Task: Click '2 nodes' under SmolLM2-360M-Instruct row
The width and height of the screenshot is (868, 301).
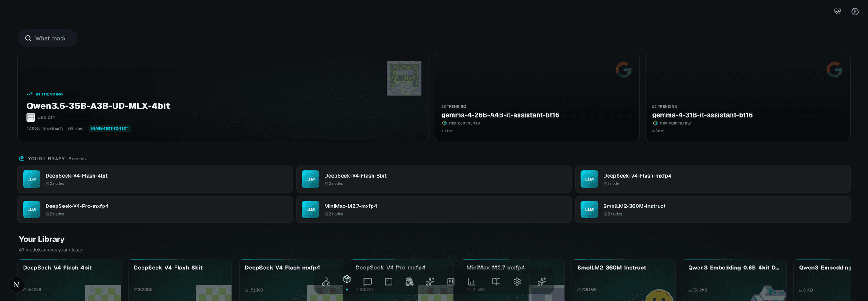Action: [x=614, y=214]
